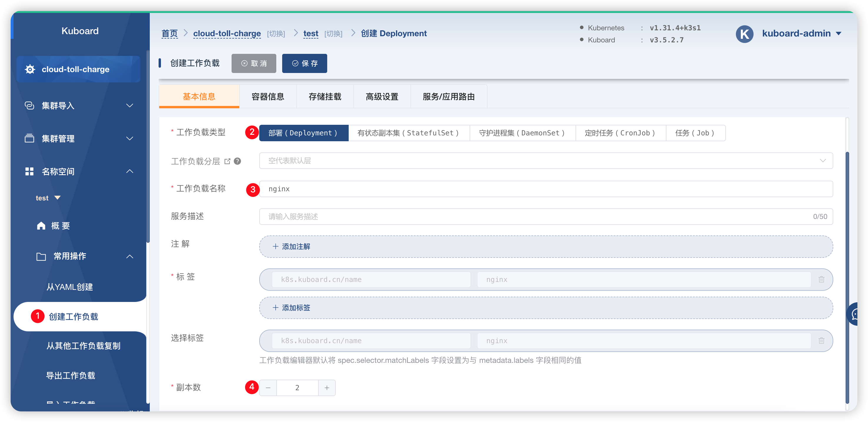
Task: Click the home icon beside 概要
Action: 41,225
